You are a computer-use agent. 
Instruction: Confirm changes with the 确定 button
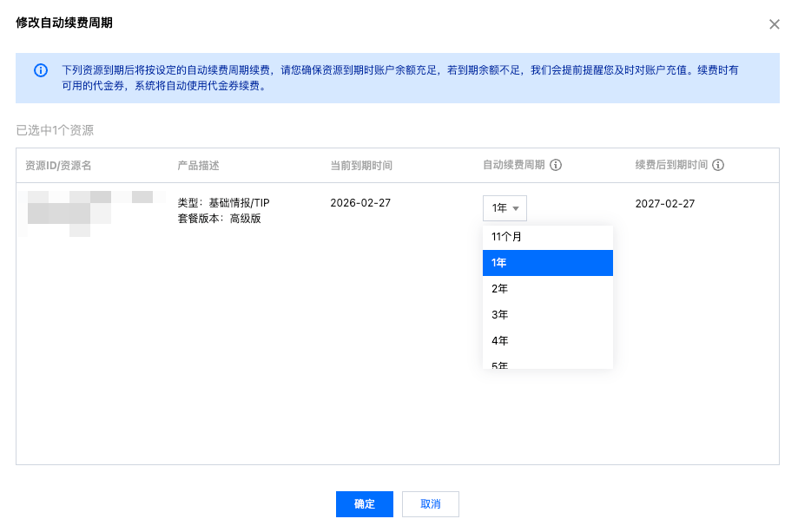(x=365, y=504)
